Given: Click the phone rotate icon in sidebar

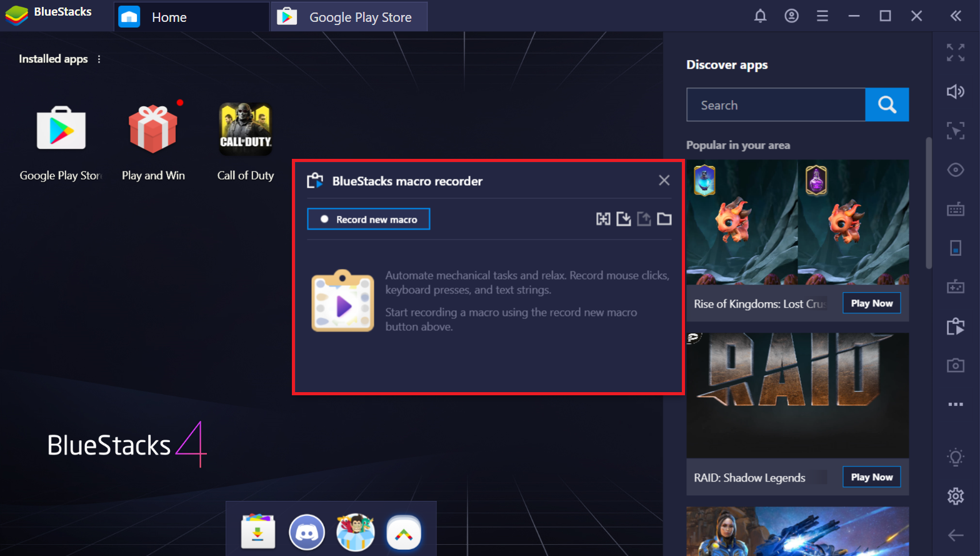Looking at the screenshot, I should [956, 248].
